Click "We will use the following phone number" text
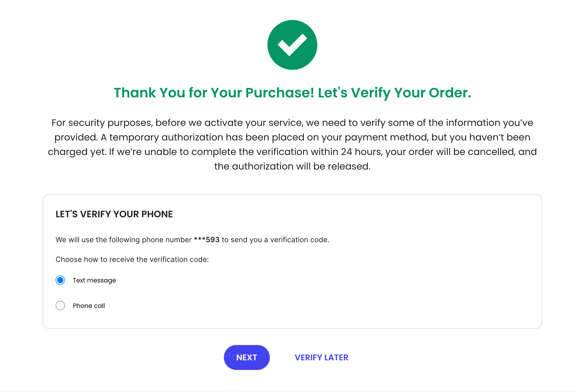The image size is (576, 392). pos(124,240)
